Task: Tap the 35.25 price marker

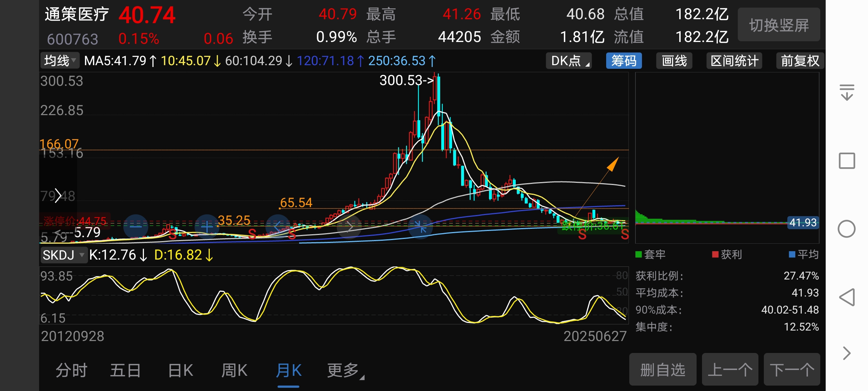Action: point(234,220)
